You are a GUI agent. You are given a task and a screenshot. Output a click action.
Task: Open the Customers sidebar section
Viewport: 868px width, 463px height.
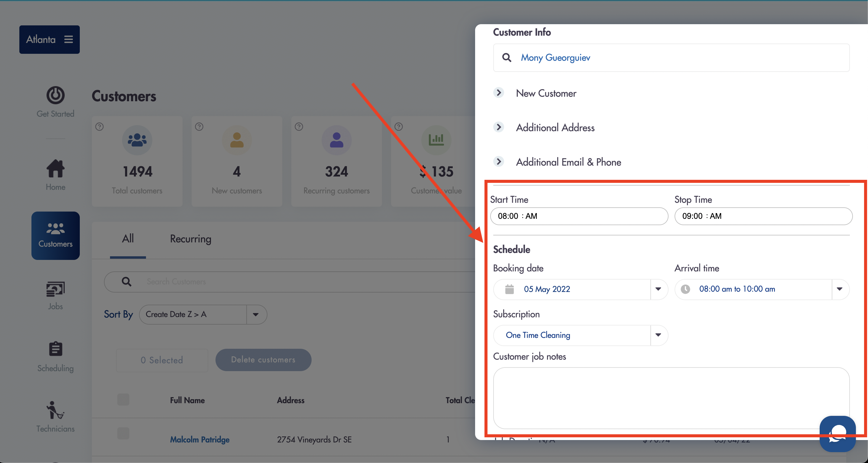coord(56,235)
